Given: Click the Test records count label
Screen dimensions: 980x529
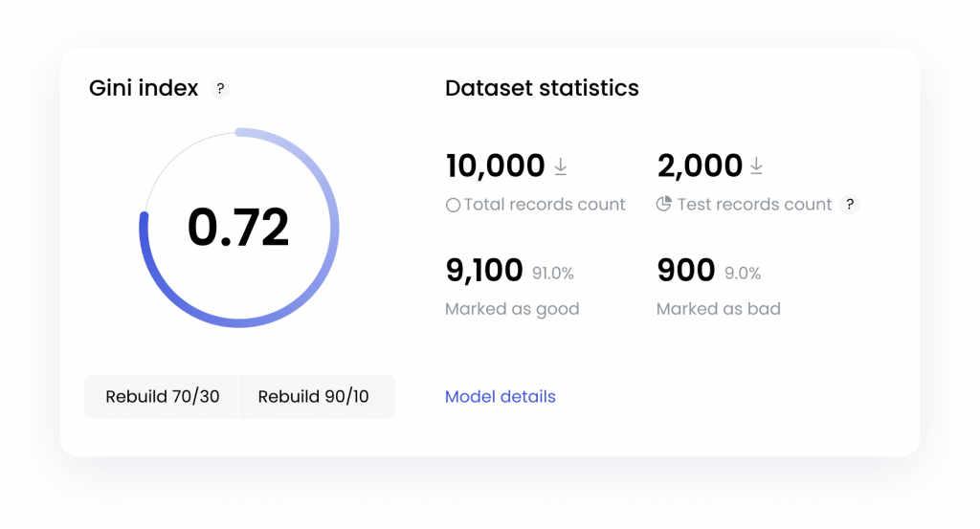Looking at the screenshot, I should click(754, 204).
